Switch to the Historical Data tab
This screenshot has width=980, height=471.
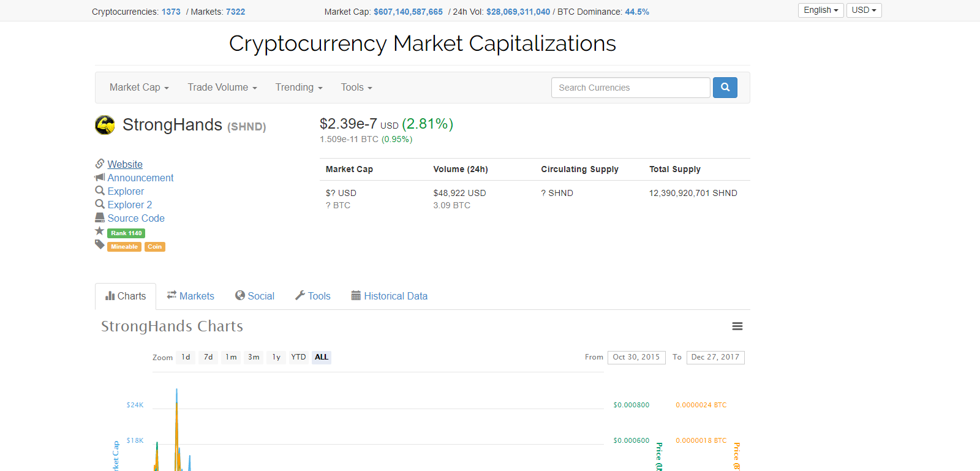[389, 296]
